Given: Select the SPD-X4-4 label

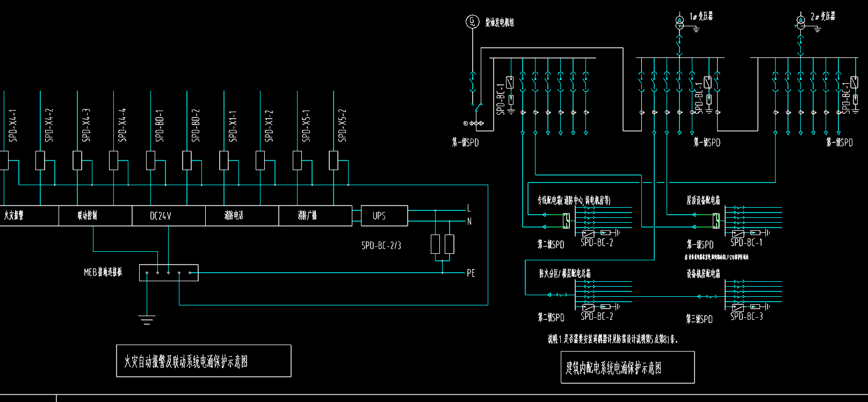Looking at the screenshot, I should click(122, 126).
